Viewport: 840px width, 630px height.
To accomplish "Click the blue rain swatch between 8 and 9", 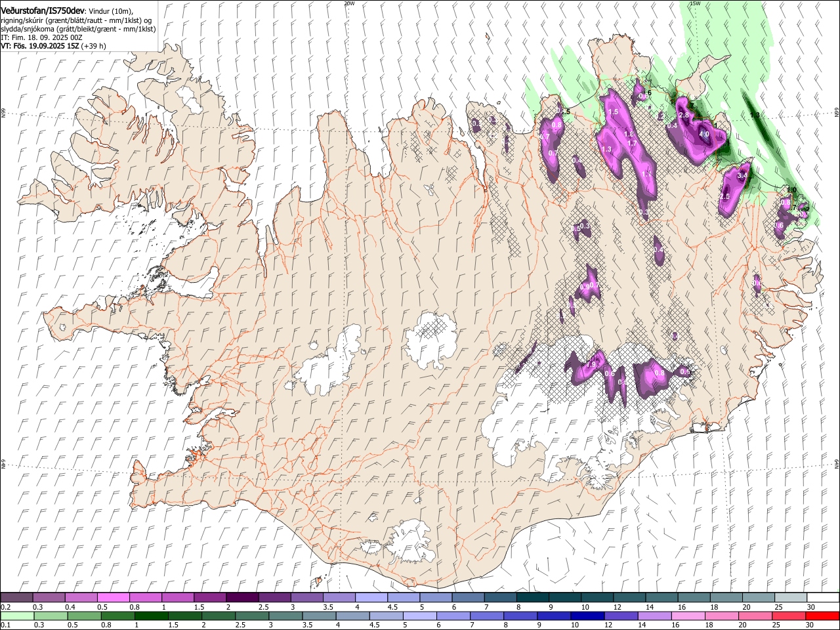I will [520, 616].
